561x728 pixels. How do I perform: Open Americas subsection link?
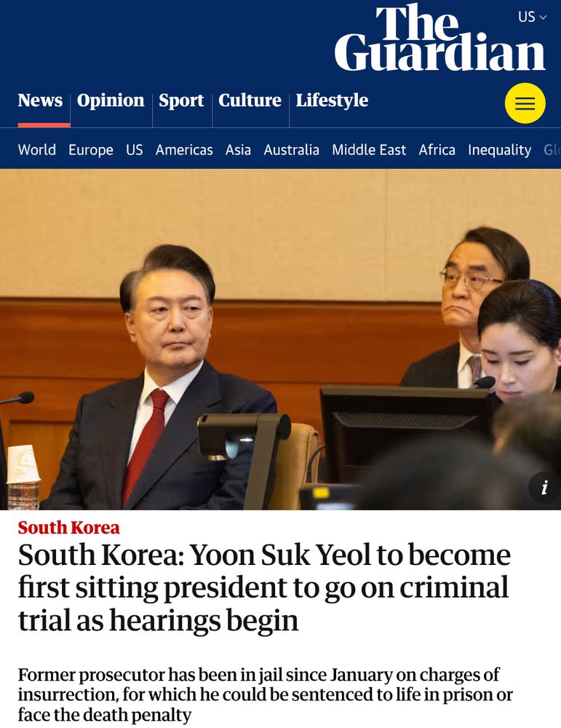point(184,149)
